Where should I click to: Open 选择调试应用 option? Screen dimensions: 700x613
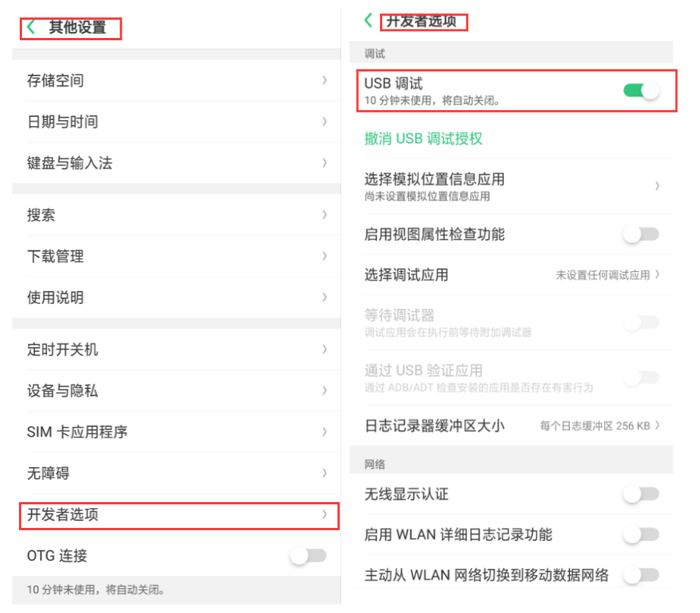tap(512, 275)
